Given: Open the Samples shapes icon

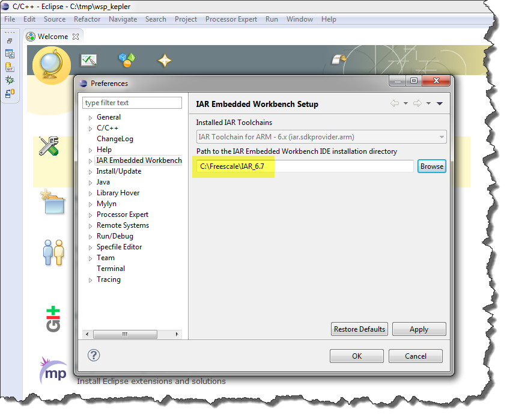Looking at the screenshot, I should pos(127,60).
